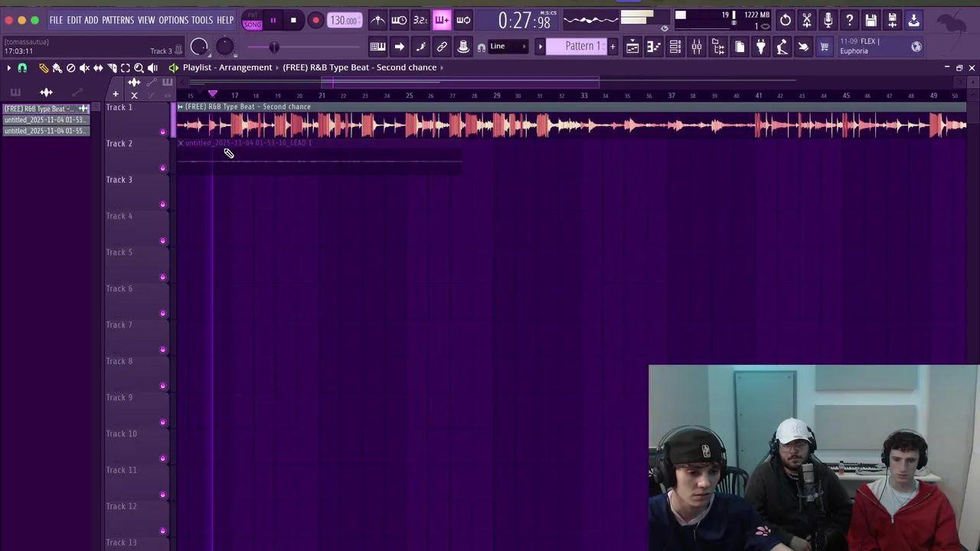Open the help question mark button
The width and height of the screenshot is (980, 551).
[850, 21]
